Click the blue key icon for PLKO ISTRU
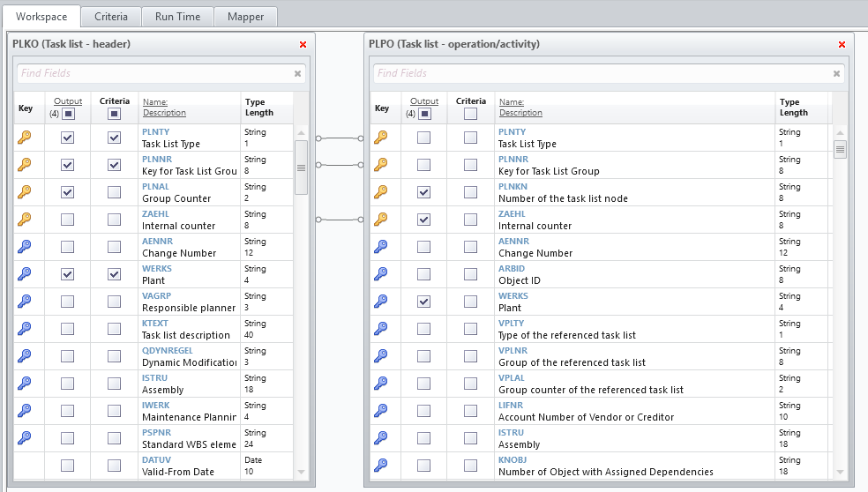Viewport: 868px width, 492px height. 25,384
